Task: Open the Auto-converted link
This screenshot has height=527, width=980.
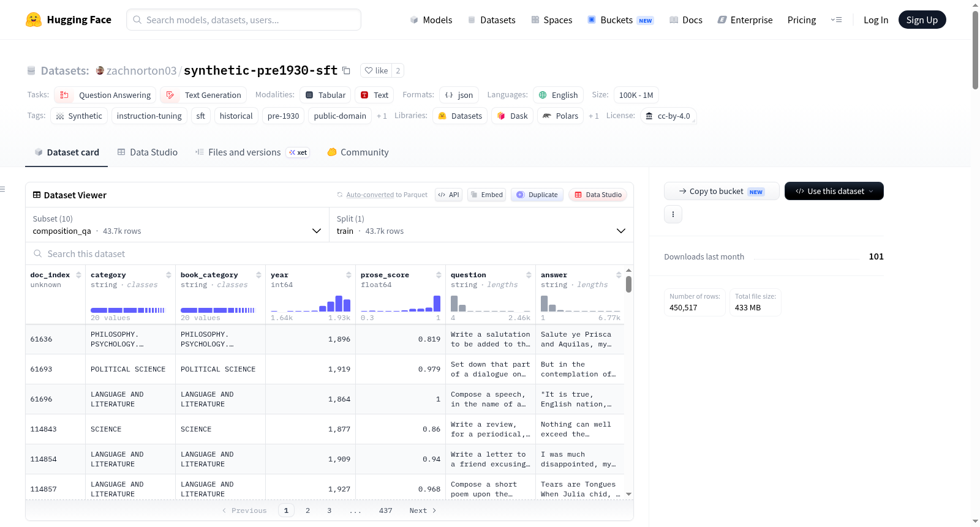Action: [370, 195]
